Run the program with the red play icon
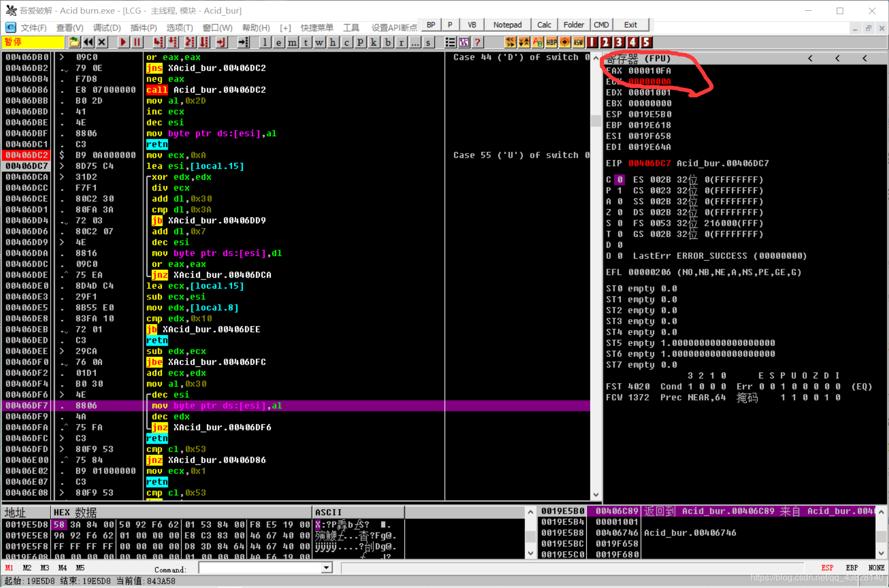 tap(123, 42)
